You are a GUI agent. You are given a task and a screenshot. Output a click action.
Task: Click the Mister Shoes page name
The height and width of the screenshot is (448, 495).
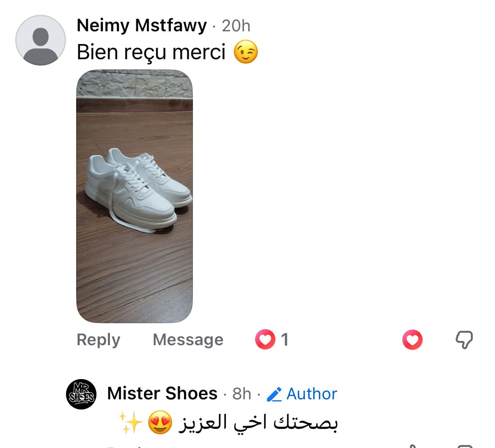click(x=162, y=394)
